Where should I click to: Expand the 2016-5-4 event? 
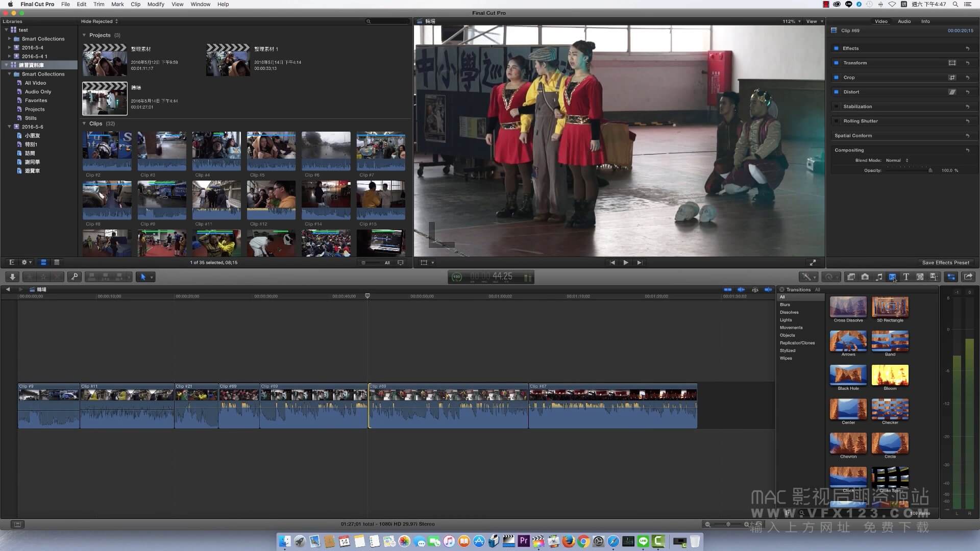pyautogui.click(x=9, y=47)
